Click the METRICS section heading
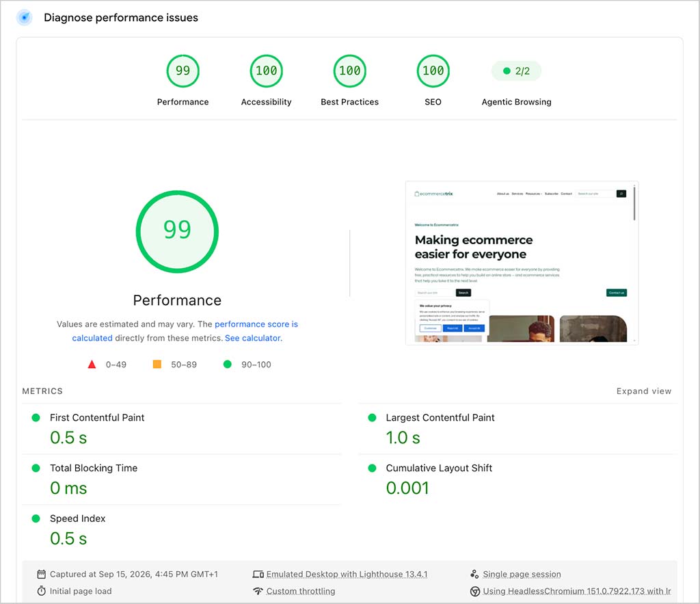This screenshot has width=700, height=604. 42,391
